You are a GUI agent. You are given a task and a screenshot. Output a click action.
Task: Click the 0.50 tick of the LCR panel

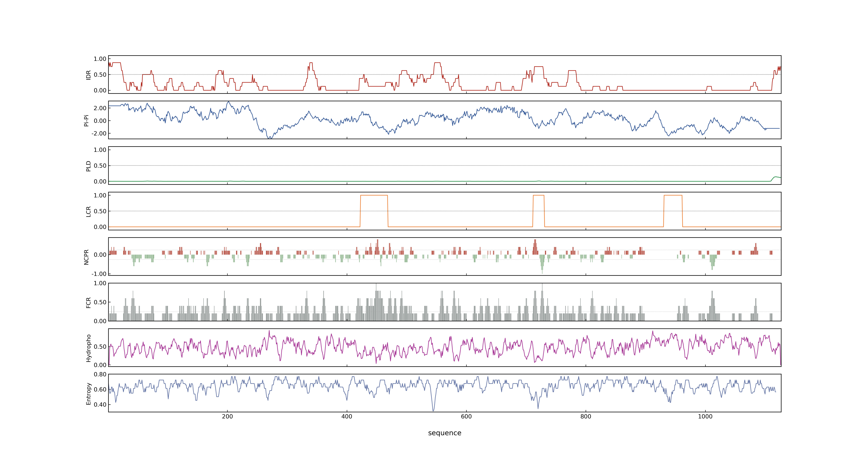[100, 211]
